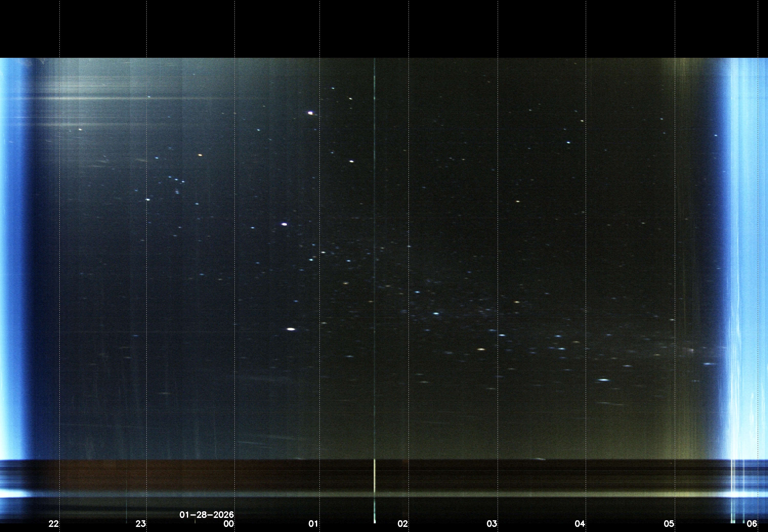Click the bright white star trail in lower center
The width and height of the screenshot is (768, 532).
[291, 329]
